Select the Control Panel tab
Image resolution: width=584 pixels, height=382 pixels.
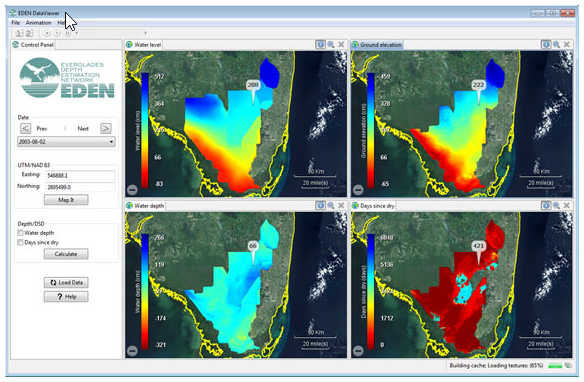click(33, 45)
